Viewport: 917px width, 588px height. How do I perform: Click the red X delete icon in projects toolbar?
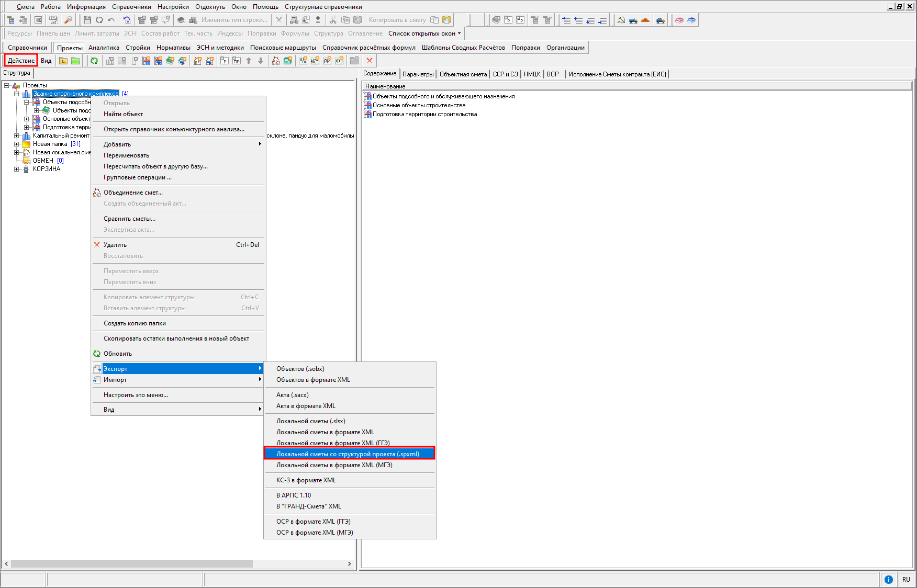tap(370, 61)
